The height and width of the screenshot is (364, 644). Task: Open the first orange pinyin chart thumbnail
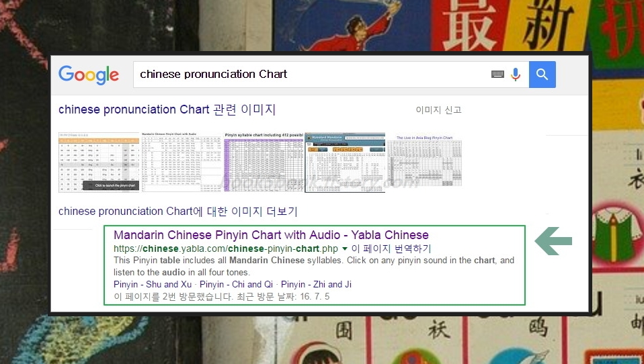pyautogui.click(x=99, y=162)
